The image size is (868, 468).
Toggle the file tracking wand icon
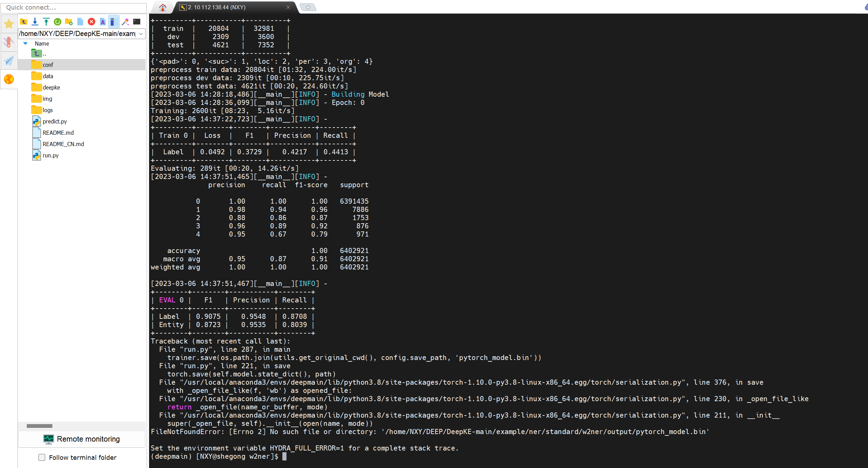tap(125, 21)
